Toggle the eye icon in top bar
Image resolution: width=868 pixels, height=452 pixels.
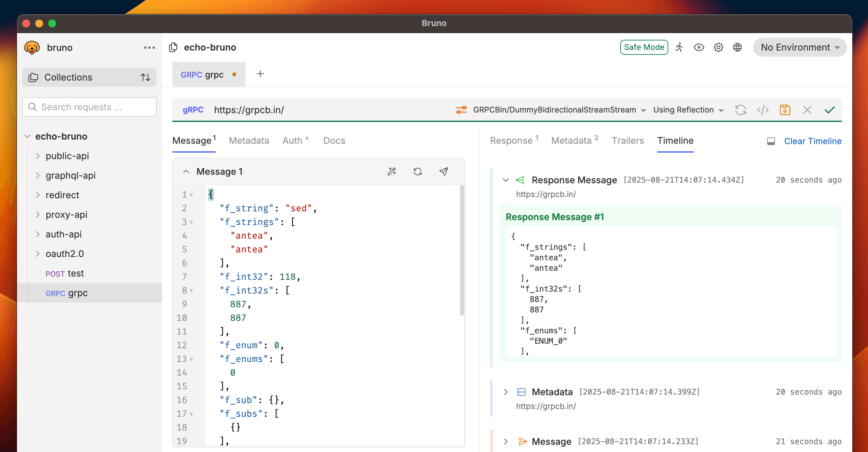699,47
